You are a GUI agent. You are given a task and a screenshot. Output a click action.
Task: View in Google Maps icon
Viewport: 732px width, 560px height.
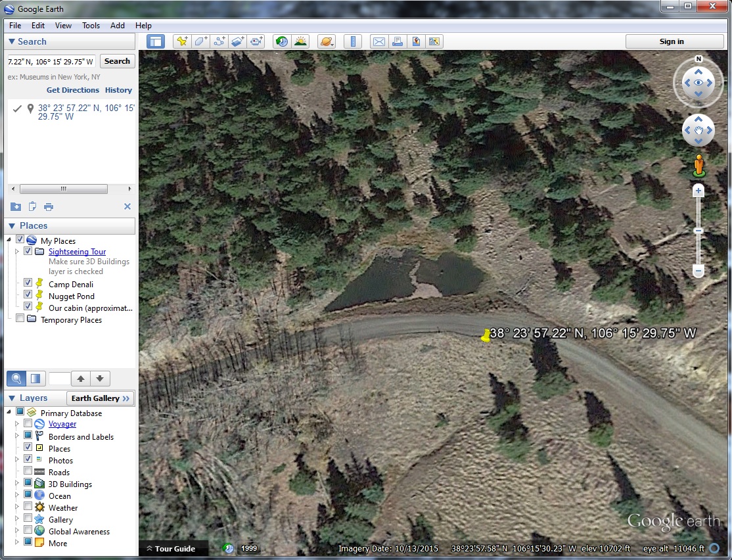434,41
